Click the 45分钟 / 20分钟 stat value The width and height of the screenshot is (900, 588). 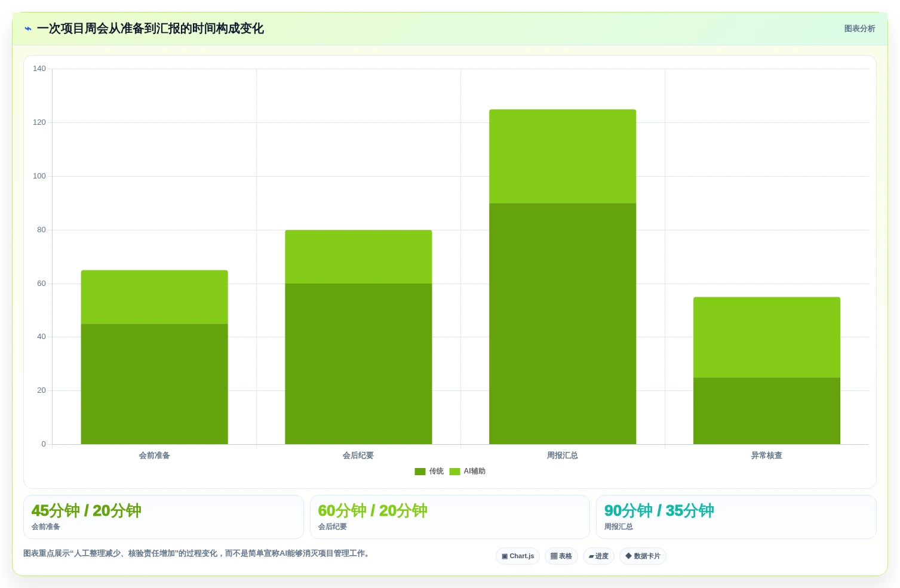86,511
